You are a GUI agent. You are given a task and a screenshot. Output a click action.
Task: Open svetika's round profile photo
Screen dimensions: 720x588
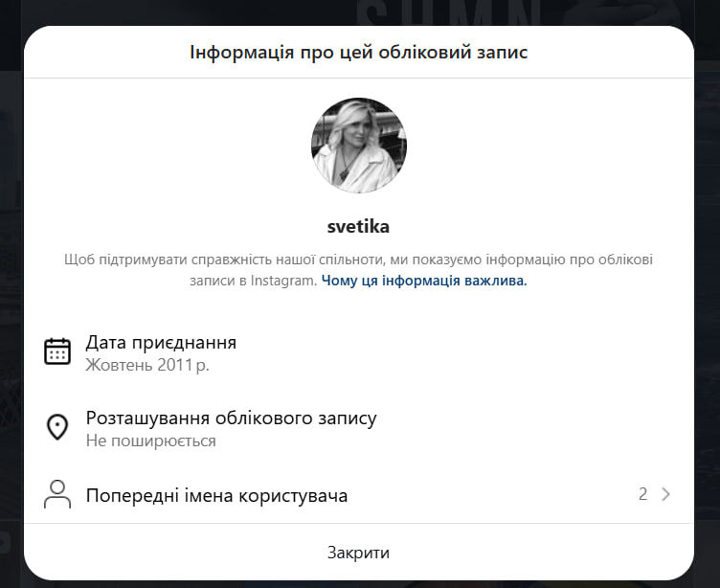pyautogui.click(x=359, y=146)
